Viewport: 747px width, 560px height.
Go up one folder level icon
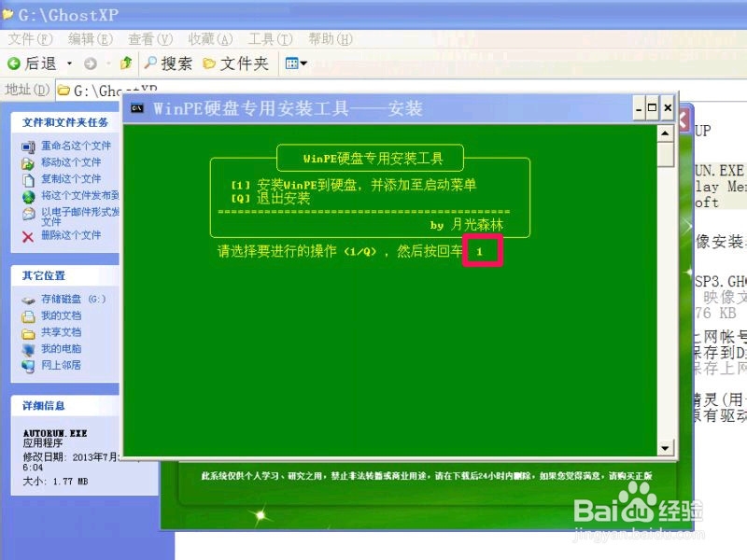click(x=126, y=63)
